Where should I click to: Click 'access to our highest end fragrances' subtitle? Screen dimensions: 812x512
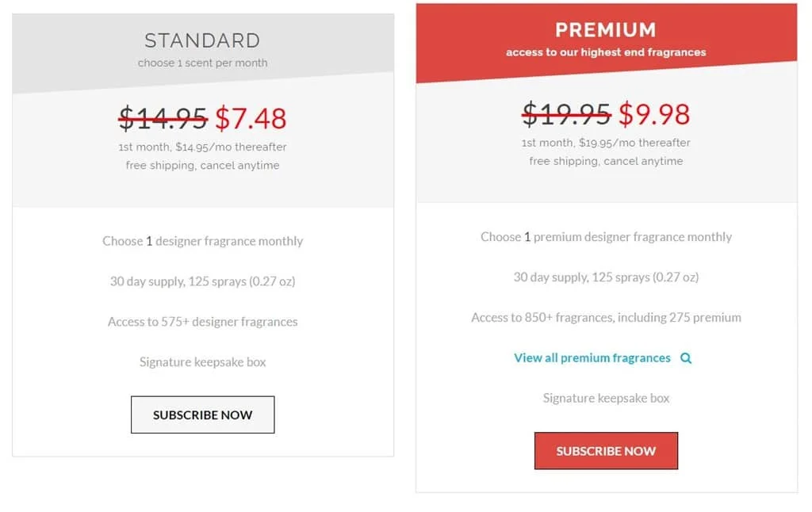click(x=606, y=52)
